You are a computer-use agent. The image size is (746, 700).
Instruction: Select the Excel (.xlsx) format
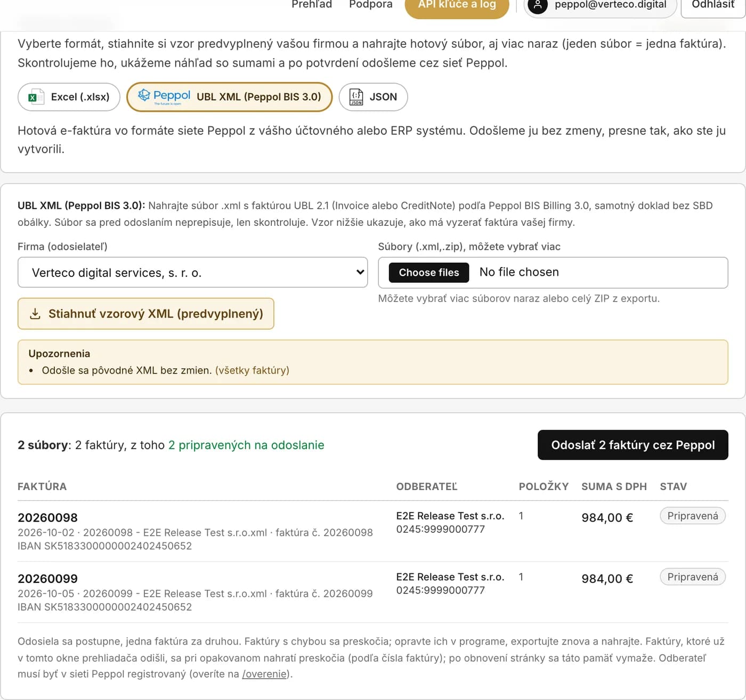(x=69, y=97)
